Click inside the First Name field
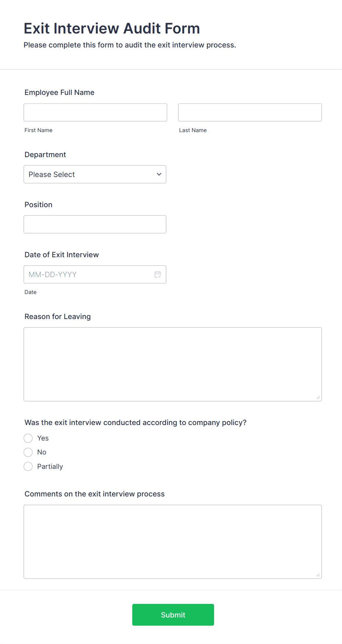Image resolution: width=342 pixels, height=644 pixels. [x=95, y=112]
